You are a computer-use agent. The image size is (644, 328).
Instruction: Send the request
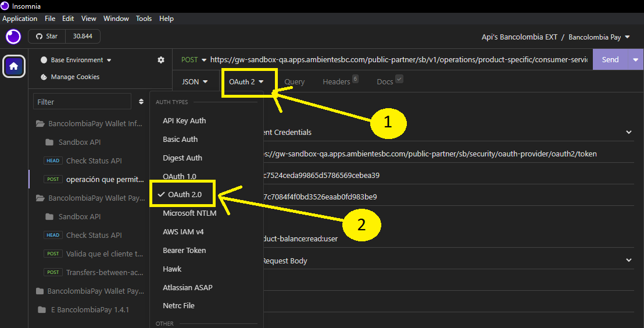[x=610, y=59]
